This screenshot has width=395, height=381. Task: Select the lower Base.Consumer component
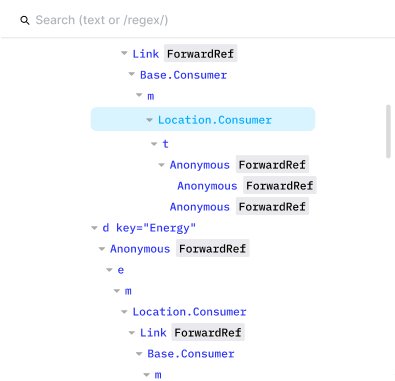pyautogui.click(x=191, y=354)
